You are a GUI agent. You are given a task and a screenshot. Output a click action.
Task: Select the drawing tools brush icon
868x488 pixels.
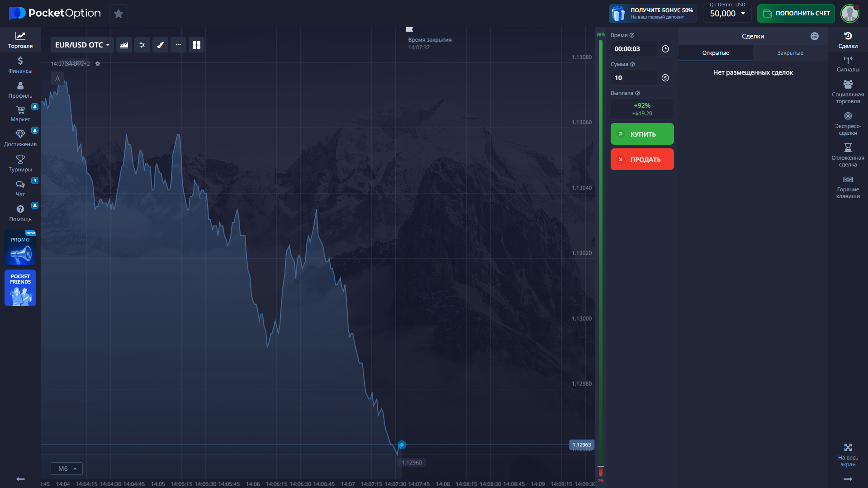(x=160, y=45)
